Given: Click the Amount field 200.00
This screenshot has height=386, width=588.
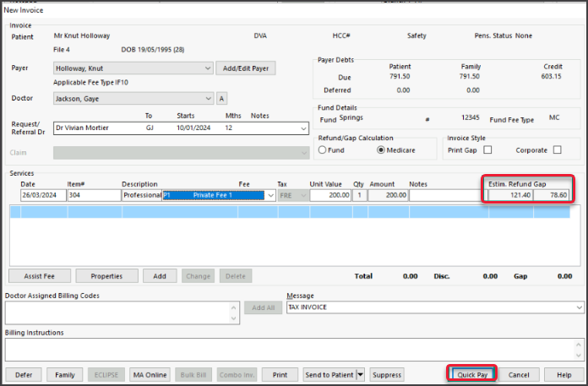Looking at the screenshot, I should pyautogui.click(x=388, y=195).
